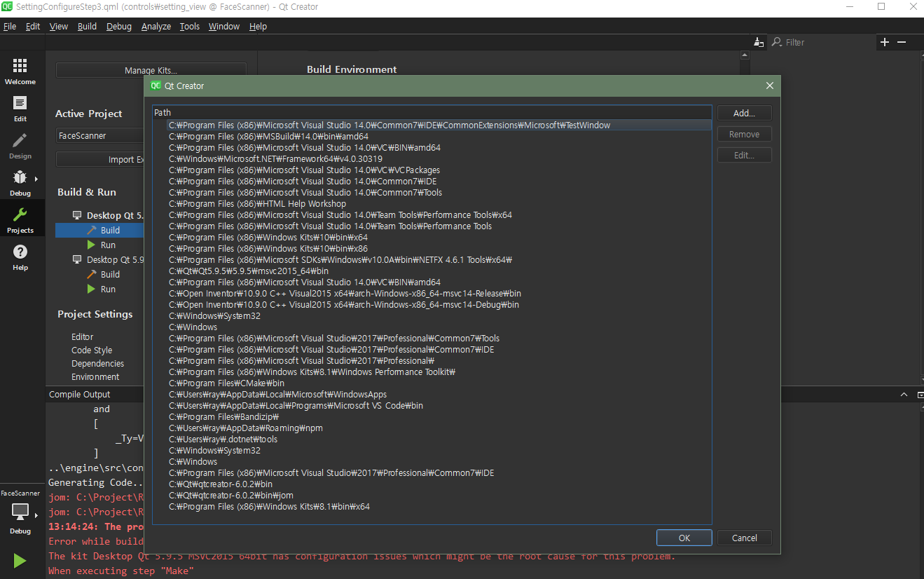
Task: Select the Program Files\CMake\bin path row
Action: [x=432, y=383]
